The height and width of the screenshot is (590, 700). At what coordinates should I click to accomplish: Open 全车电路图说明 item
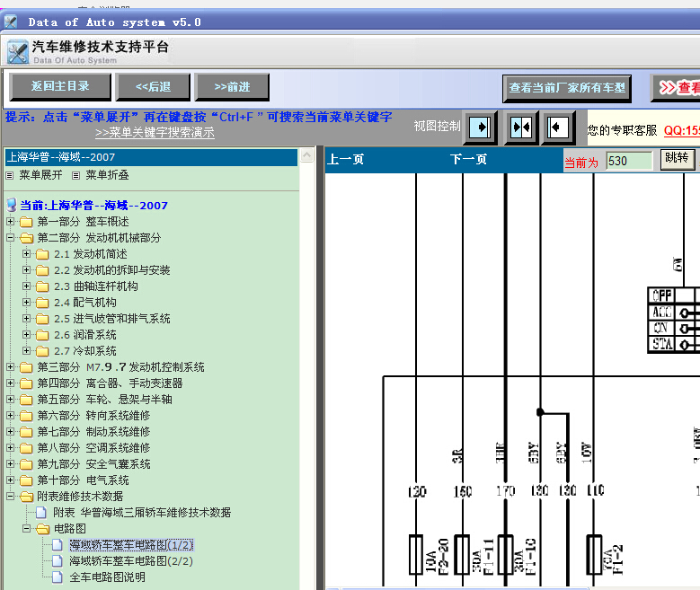pos(107,577)
